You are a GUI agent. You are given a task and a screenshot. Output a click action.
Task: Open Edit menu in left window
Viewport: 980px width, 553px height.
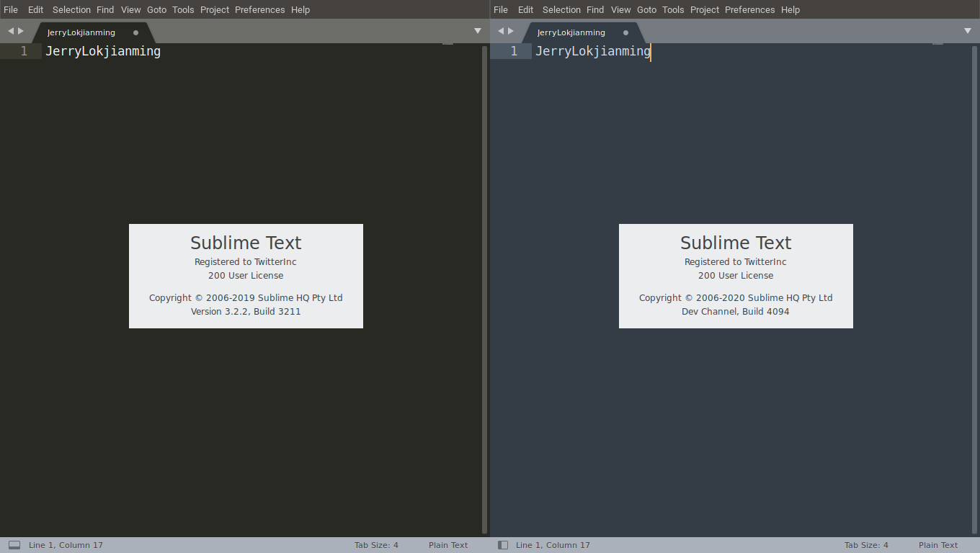(36, 9)
